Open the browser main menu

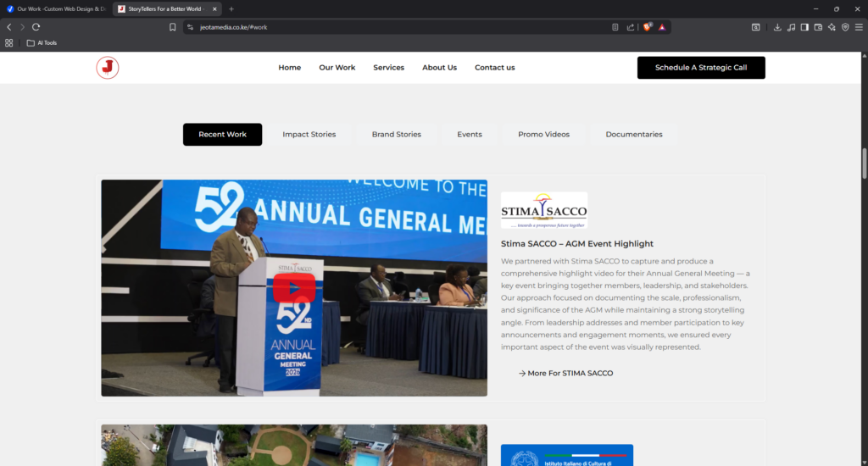point(859,27)
